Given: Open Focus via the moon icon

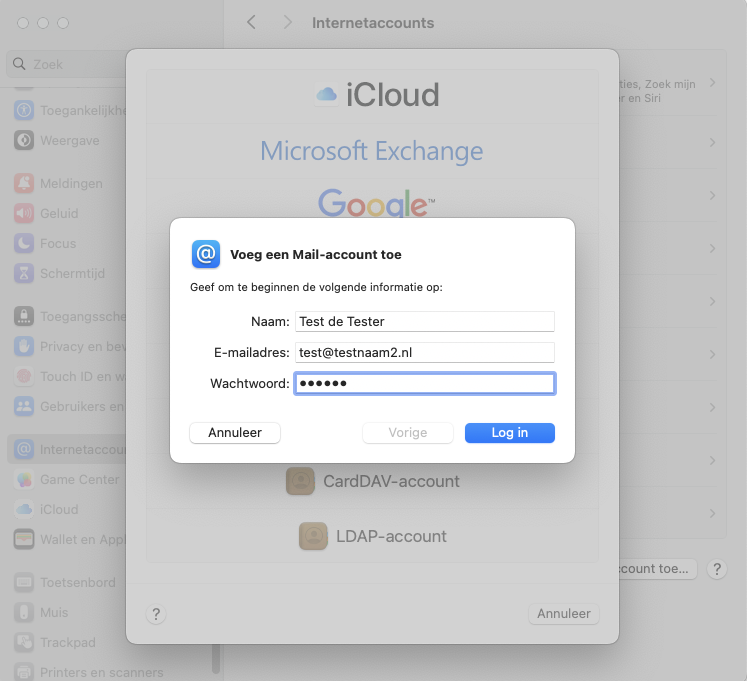Looking at the screenshot, I should pos(24,243).
